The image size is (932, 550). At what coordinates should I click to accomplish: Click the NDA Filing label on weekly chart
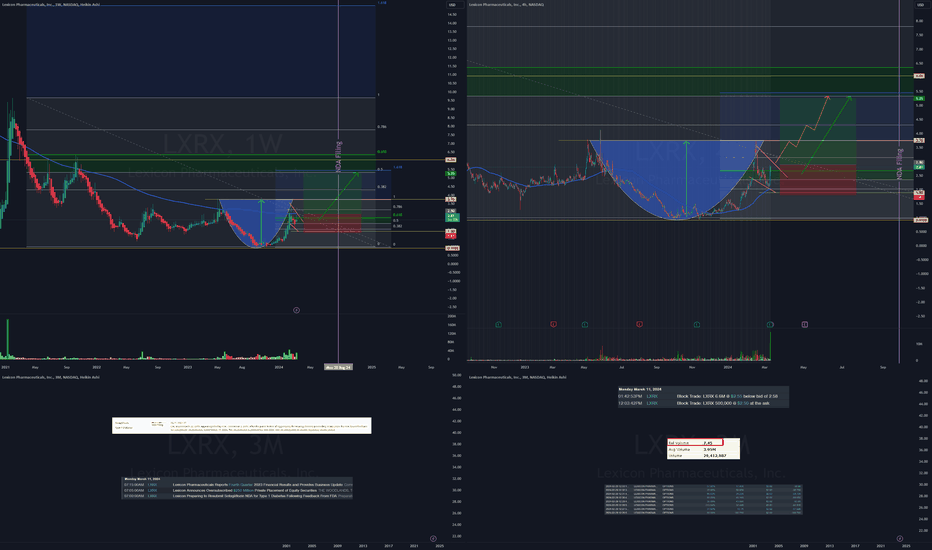pos(338,157)
